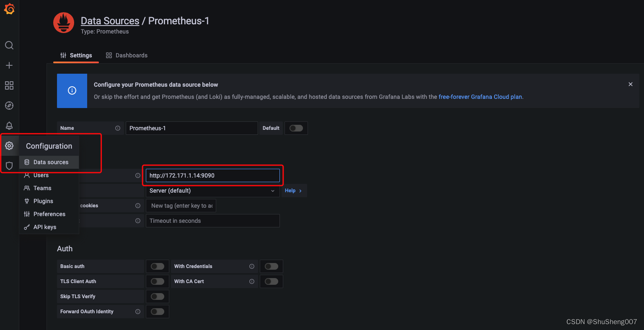Click the info icon beside cookies field
This screenshot has height=330, width=644.
(x=138, y=206)
